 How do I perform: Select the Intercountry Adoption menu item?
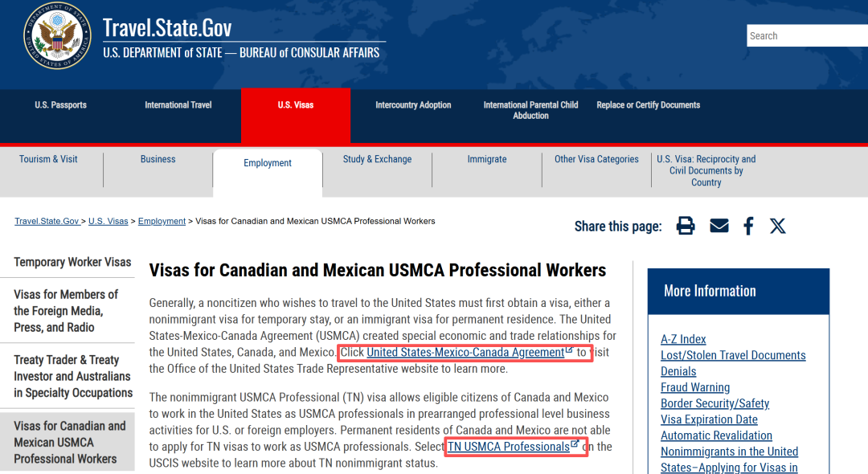click(413, 105)
